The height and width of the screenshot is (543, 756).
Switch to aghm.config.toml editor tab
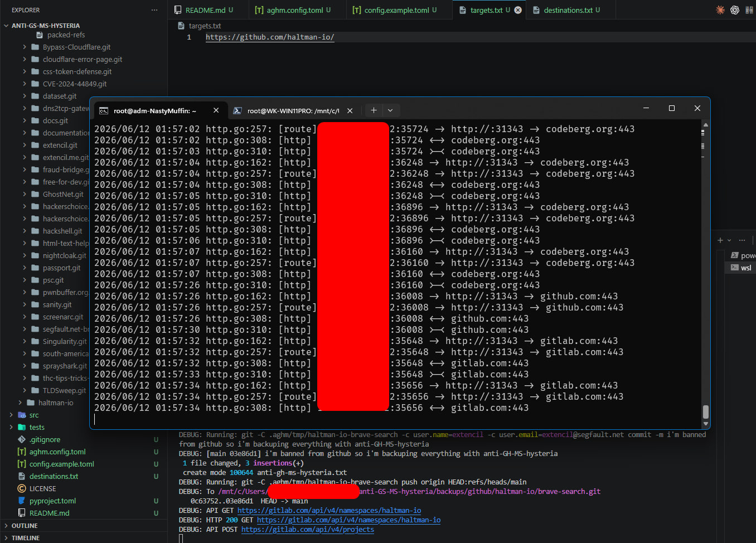pyautogui.click(x=297, y=10)
